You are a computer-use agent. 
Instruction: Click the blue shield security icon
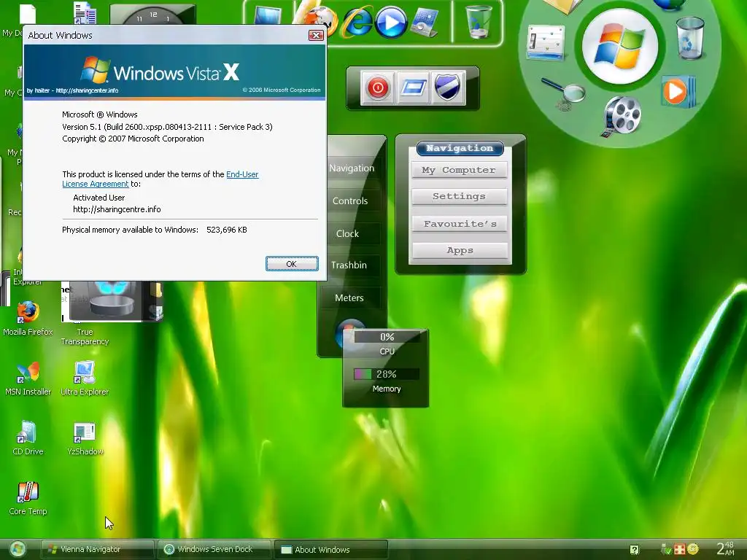[447, 87]
